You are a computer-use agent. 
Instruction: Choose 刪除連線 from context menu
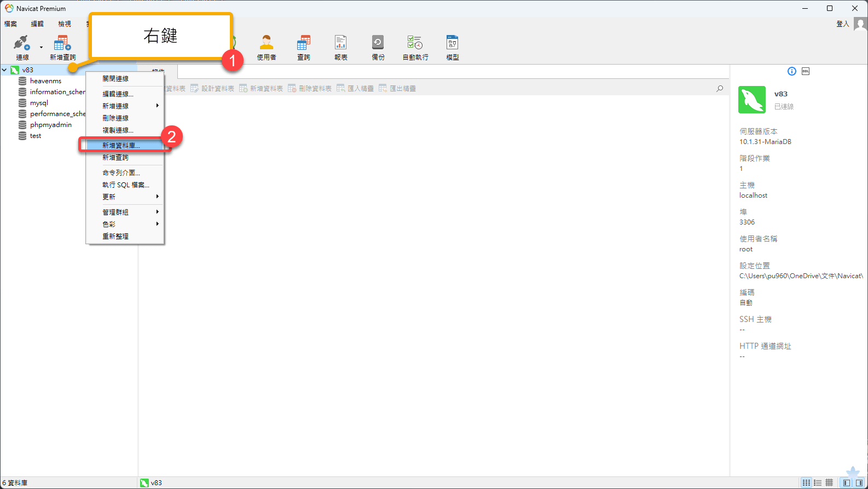coord(125,118)
